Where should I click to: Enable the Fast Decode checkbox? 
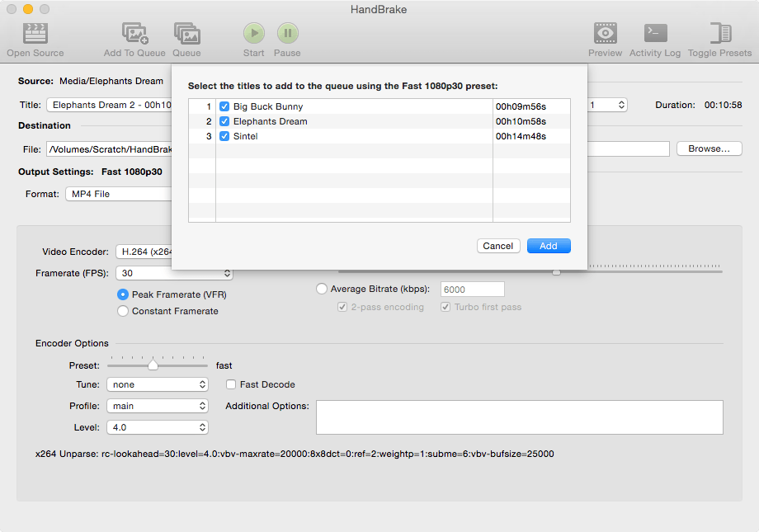[x=232, y=384]
